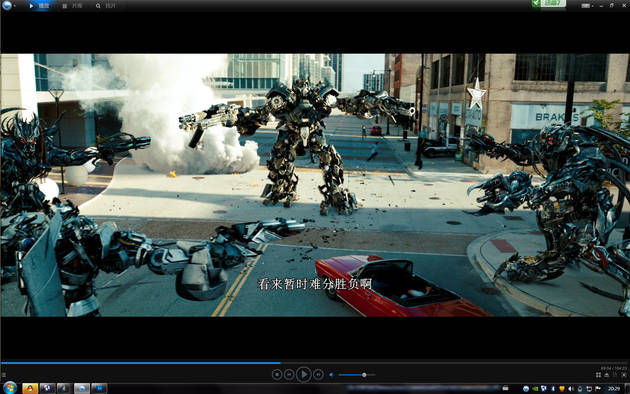
Task: Open the search tab with the magnifier icon
Action: coord(106,6)
